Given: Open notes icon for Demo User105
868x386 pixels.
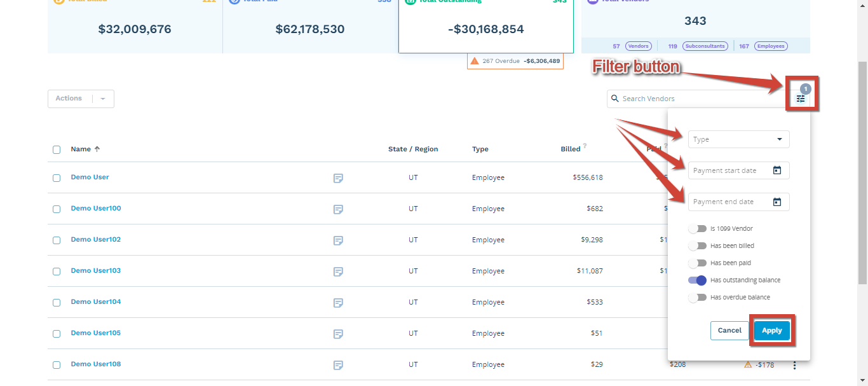Looking at the screenshot, I should pyautogui.click(x=339, y=334).
